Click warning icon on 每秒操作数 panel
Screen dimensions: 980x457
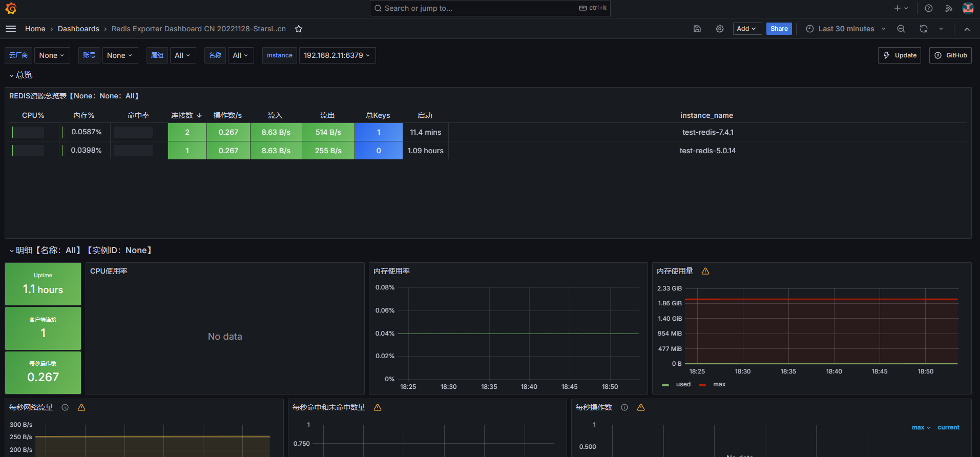641,407
